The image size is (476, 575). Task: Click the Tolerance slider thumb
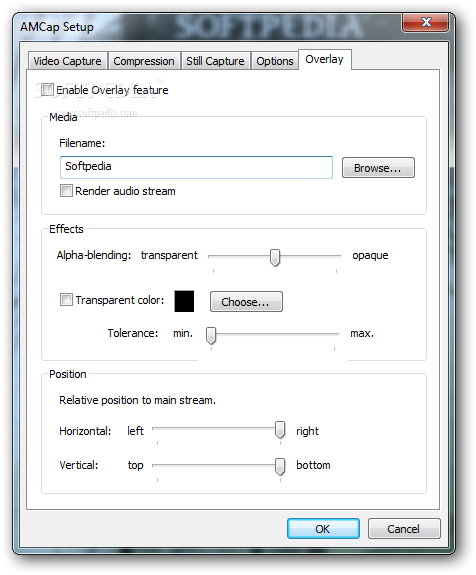(211, 336)
